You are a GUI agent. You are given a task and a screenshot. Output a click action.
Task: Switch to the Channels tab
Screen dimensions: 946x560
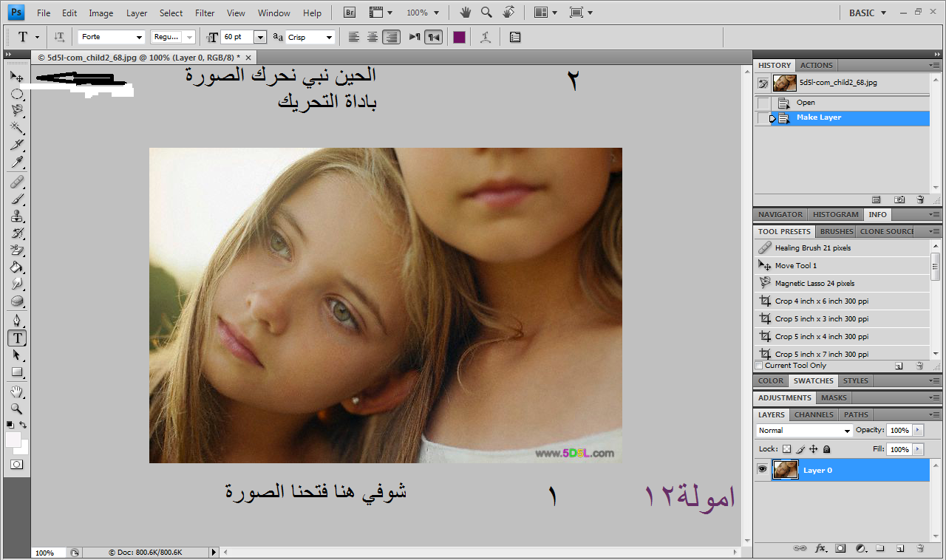point(813,414)
